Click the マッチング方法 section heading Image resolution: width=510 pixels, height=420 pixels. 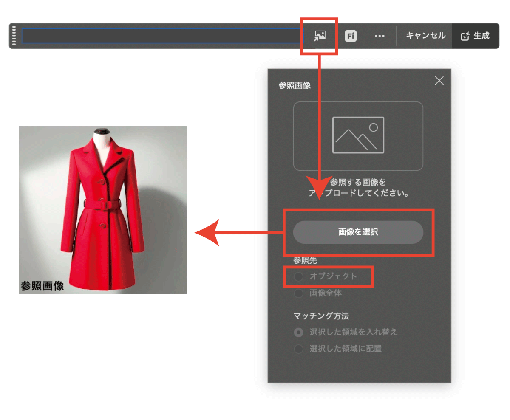click(x=321, y=316)
